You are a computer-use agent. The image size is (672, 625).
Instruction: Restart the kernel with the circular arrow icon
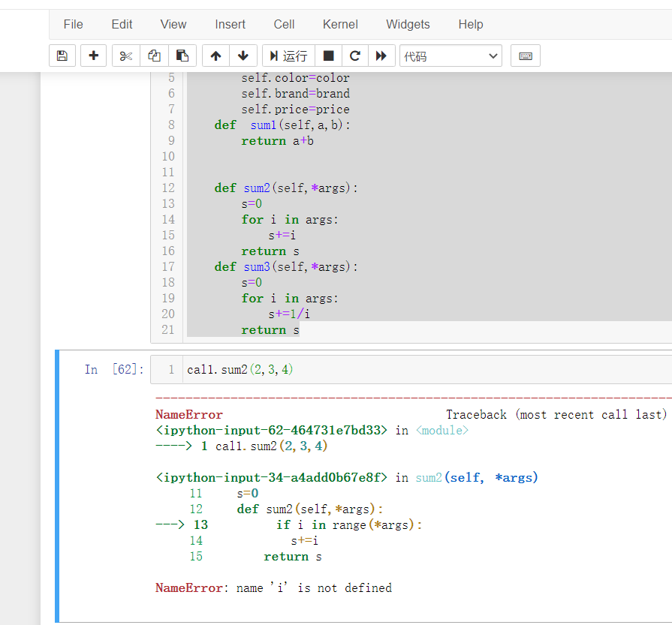[x=355, y=56]
